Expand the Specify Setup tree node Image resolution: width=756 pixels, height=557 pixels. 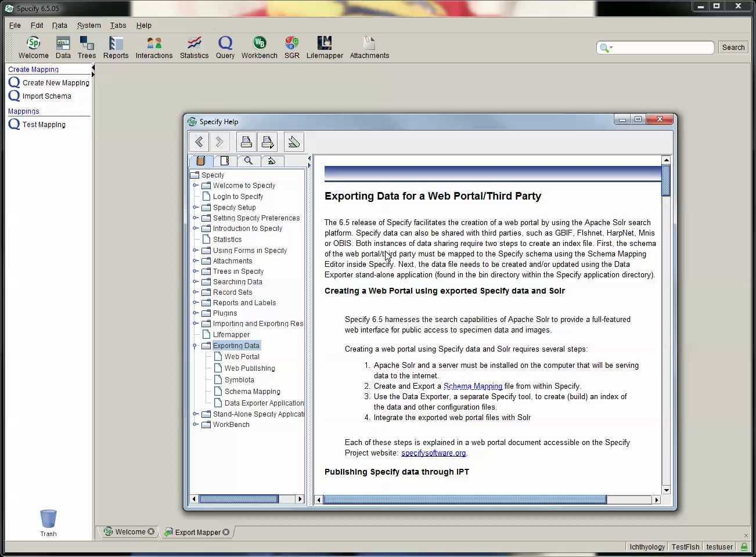(196, 207)
